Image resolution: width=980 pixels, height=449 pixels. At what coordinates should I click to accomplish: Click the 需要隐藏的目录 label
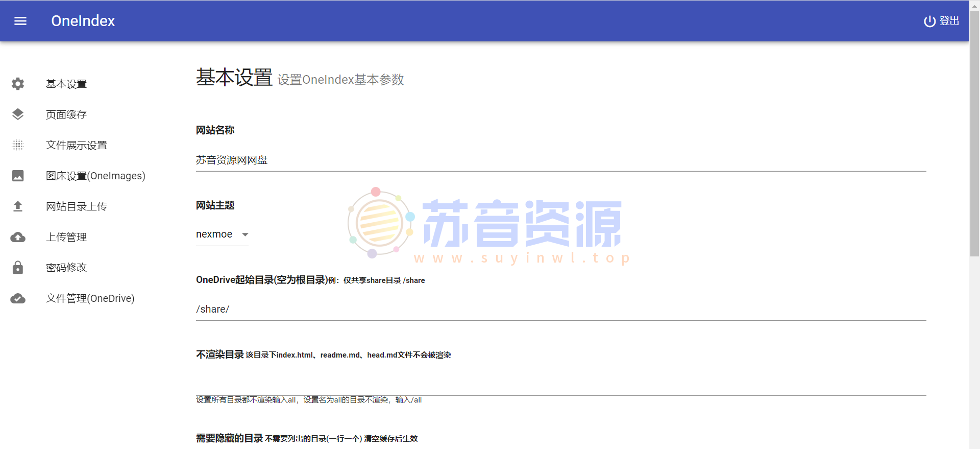[x=230, y=438]
